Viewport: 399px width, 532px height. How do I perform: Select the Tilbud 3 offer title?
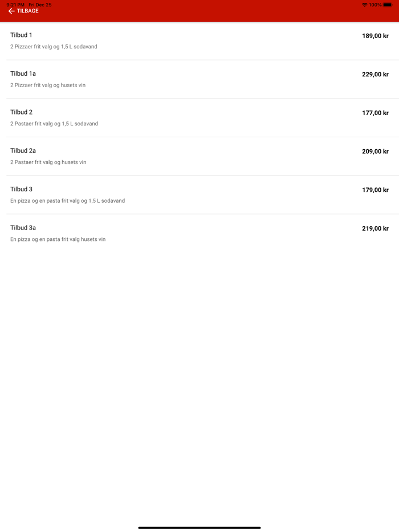[x=21, y=189]
